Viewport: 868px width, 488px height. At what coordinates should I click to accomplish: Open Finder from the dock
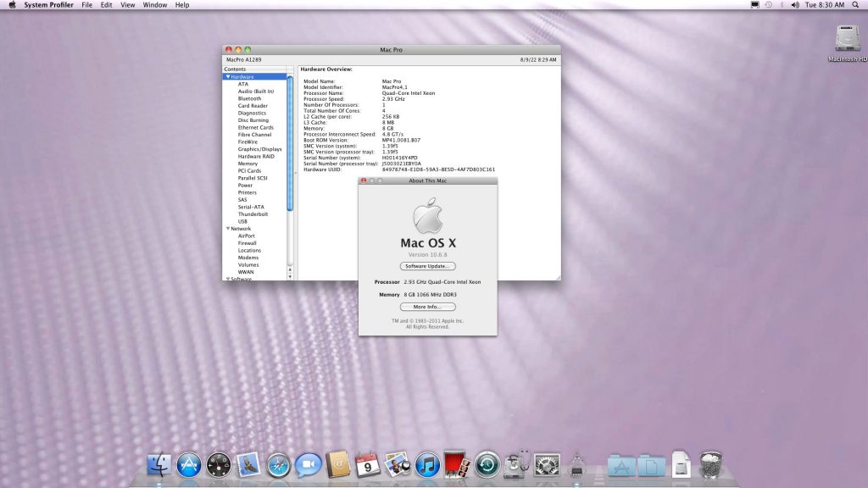pos(159,465)
